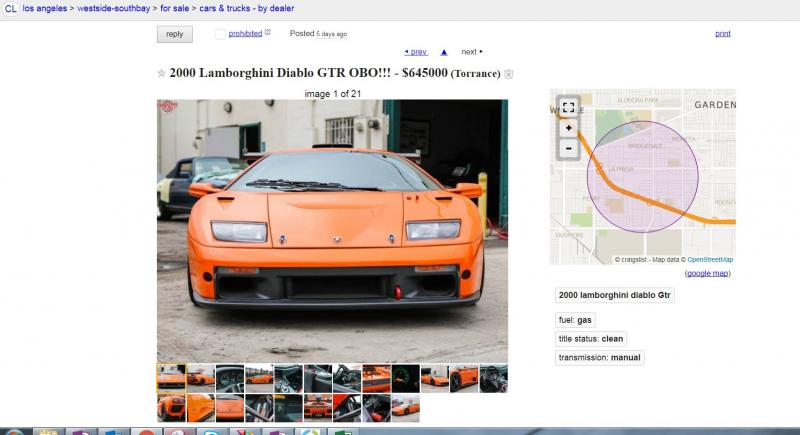Image resolution: width=800 pixels, height=435 pixels.
Task: Go up to listings with triangle icon
Action: coord(444,52)
